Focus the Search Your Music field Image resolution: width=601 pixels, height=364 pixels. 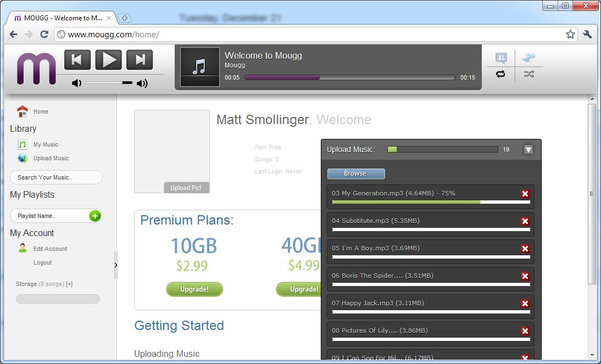tap(56, 177)
